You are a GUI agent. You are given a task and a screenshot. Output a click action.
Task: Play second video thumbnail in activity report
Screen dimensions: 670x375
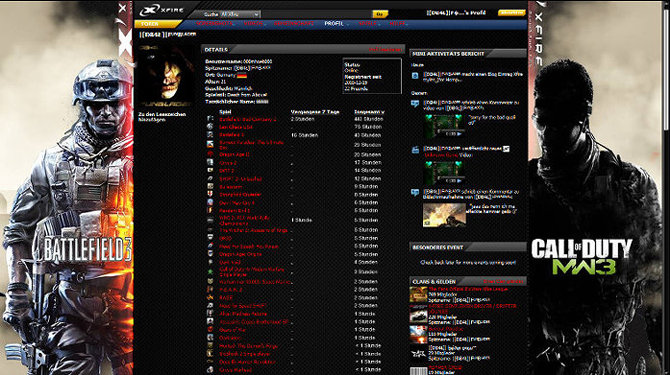pos(444,172)
